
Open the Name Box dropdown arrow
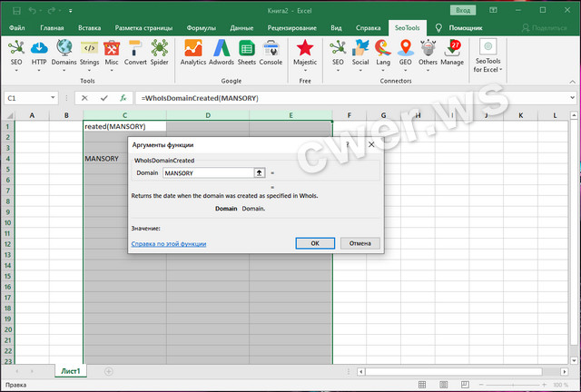[53, 98]
